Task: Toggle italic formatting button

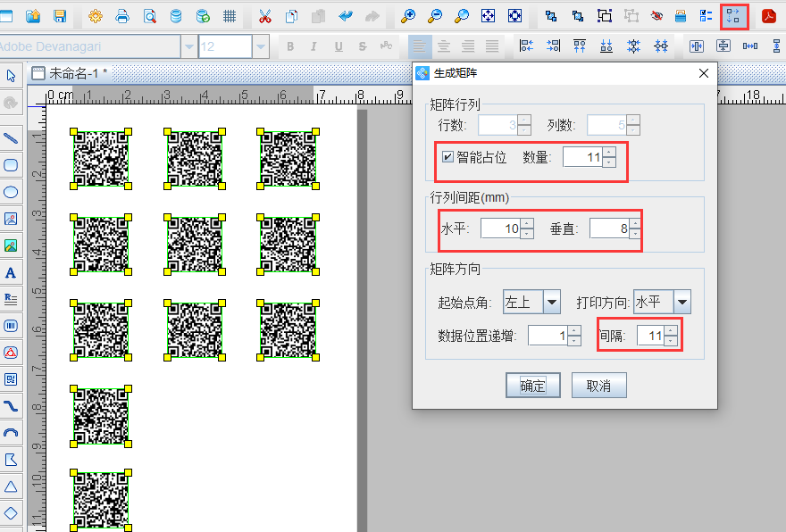Action: pos(313,46)
